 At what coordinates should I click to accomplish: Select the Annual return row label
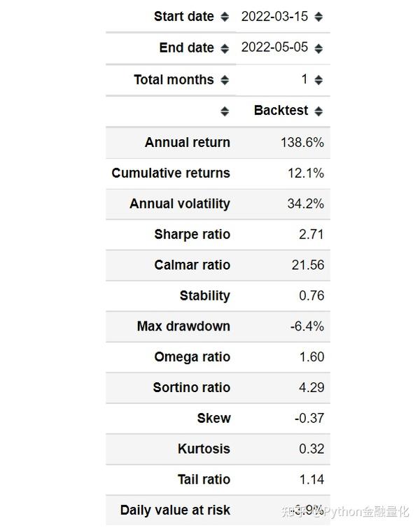point(188,142)
